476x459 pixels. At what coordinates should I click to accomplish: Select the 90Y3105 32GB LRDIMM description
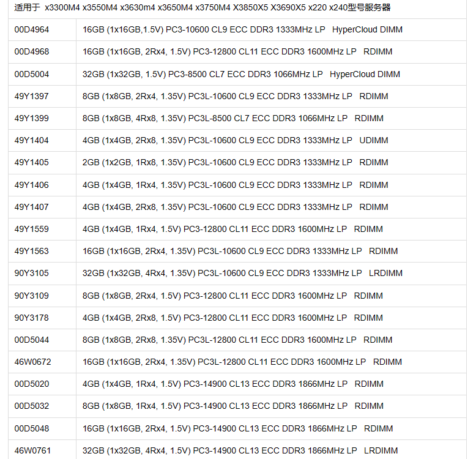pyautogui.click(x=242, y=273)
